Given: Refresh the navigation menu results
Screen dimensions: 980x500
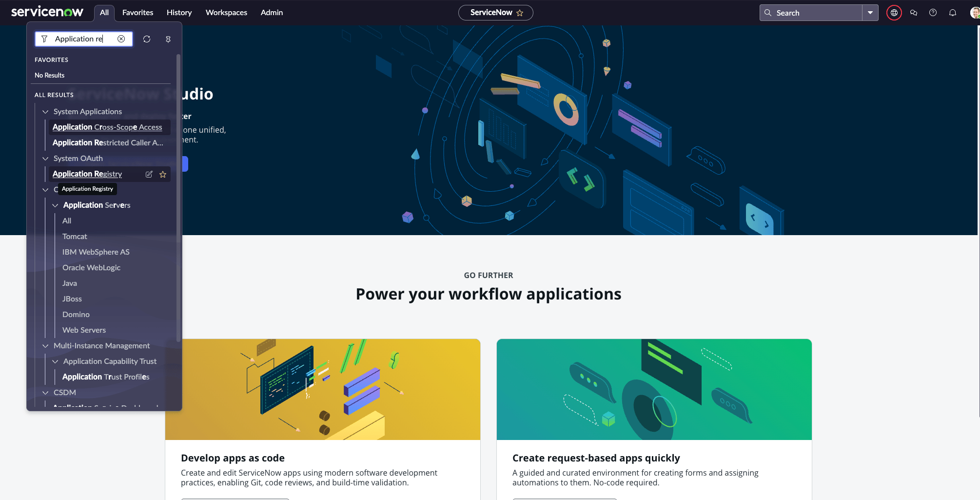Looking at the screenshot, I should tap(147, 39).
